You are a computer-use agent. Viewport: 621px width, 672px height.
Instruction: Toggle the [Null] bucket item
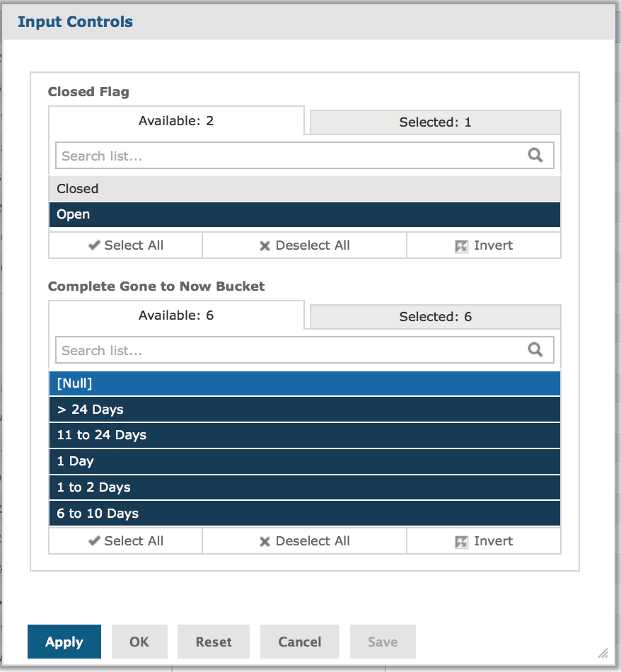[305, 383]
